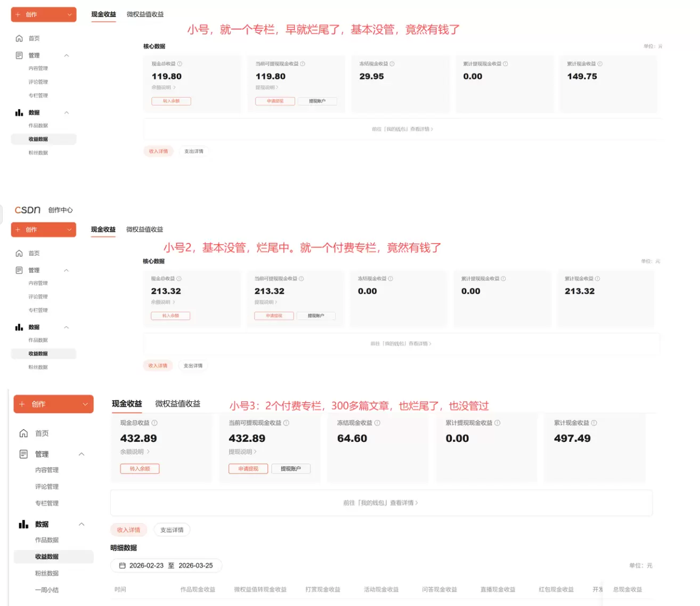Click the calendar icon in the date range field
This screenshot has width=700, height=606.
point(122,565)
